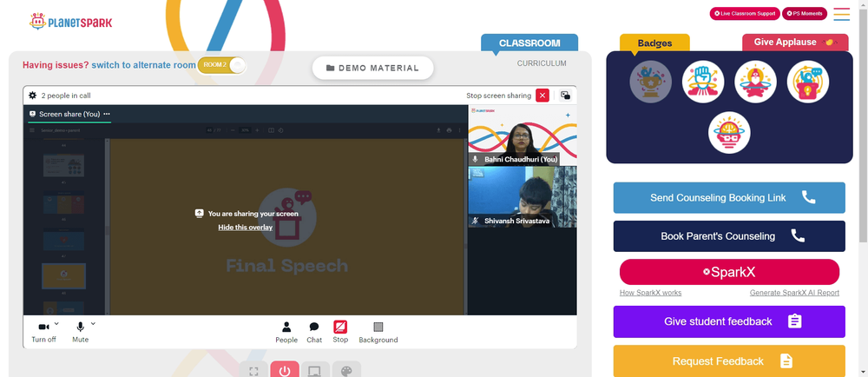Select the greyed trophy badge

(x=650, y=82)
